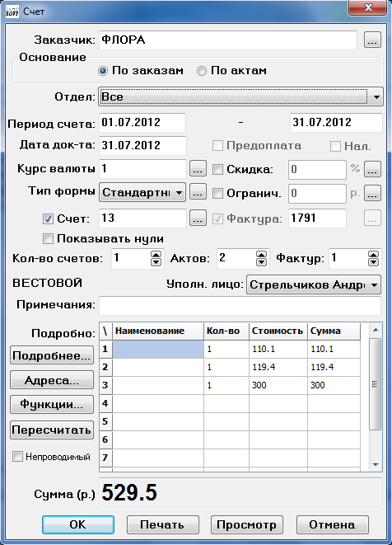The image size is (392, 545).
Task: Click the Адреса... button
Action: click(x=52, y=380)
